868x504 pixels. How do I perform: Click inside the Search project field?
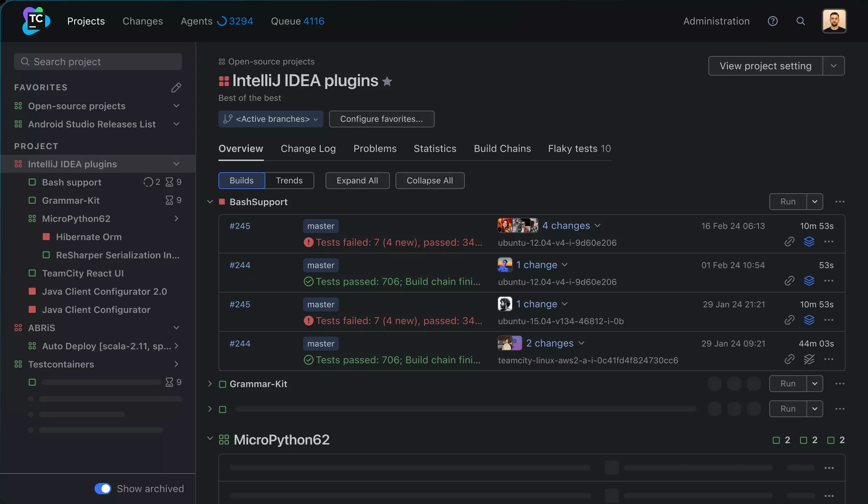pyautogui.click(x=98, y=62)
